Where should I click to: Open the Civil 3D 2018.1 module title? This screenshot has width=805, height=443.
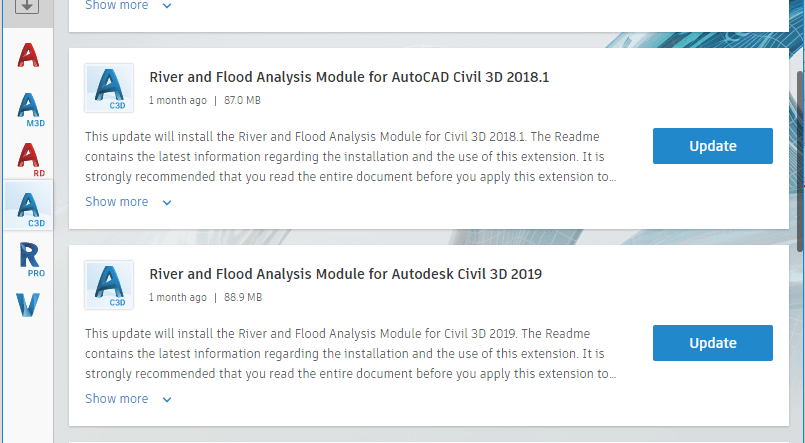[x=349, y=77]
